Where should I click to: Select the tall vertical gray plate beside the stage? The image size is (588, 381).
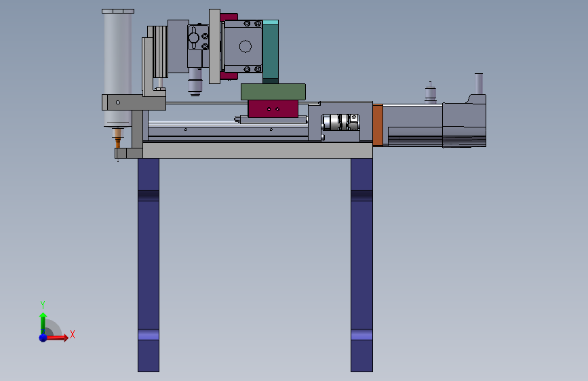tap(214, 47)
